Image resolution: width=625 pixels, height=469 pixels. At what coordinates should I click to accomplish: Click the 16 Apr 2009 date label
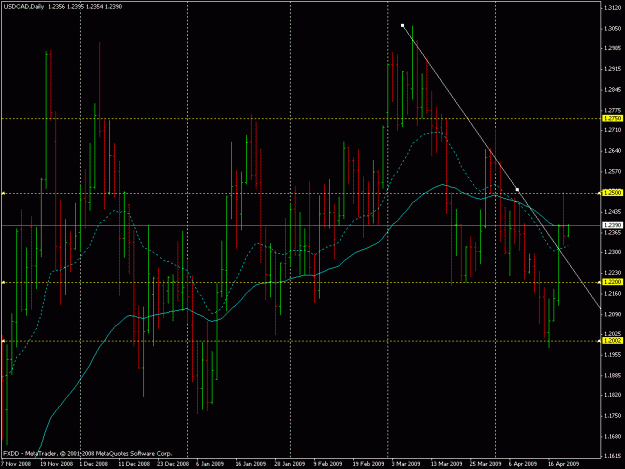pos(563,464)
